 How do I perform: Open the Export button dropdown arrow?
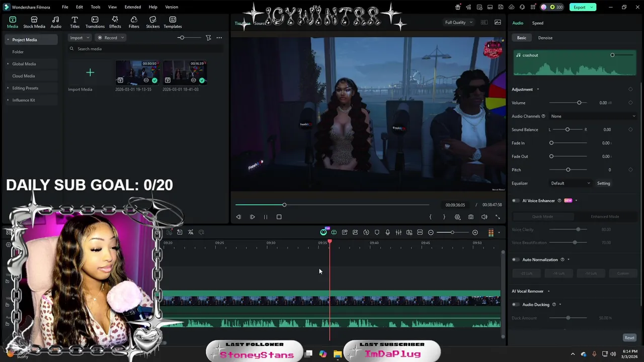[x=593, y=7]
